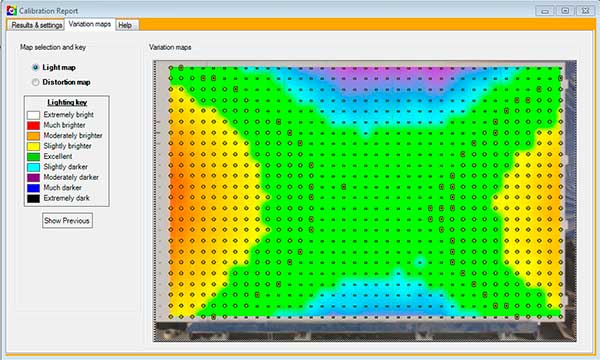Screen dimensions: 600x360
Task: Click the Extremely dark black swatch
Action: pyautogui.click(x=33, y=199)
